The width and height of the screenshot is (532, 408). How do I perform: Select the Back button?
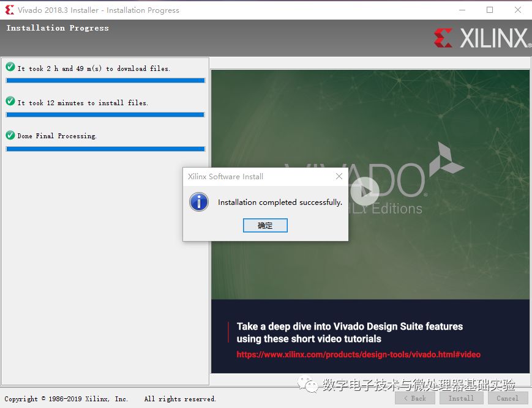pos(415,398)
